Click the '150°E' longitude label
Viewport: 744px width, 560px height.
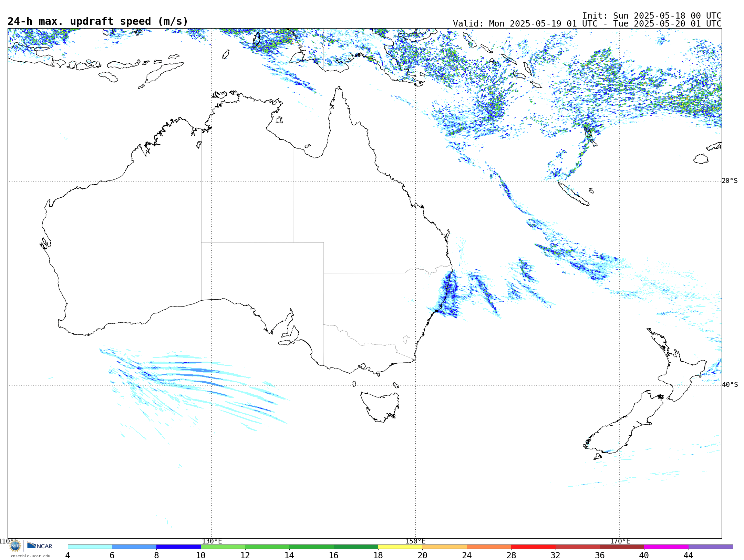[415, 541]
